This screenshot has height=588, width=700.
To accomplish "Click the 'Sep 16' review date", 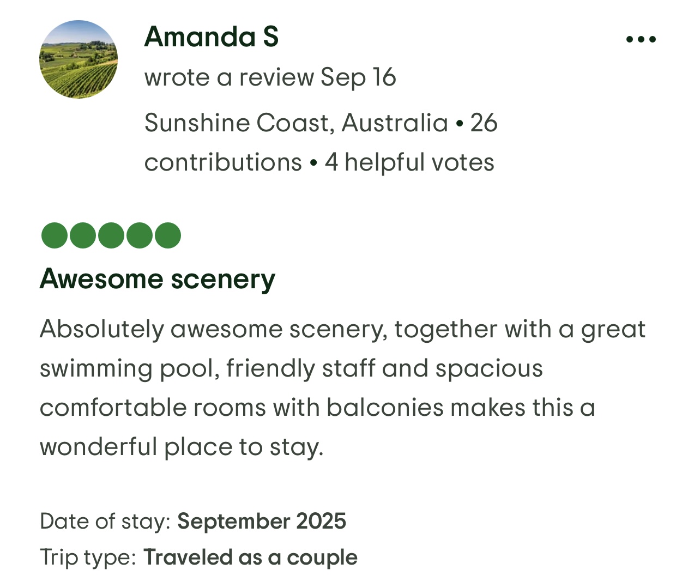I will pyautogui.click(x=358, y=77).
